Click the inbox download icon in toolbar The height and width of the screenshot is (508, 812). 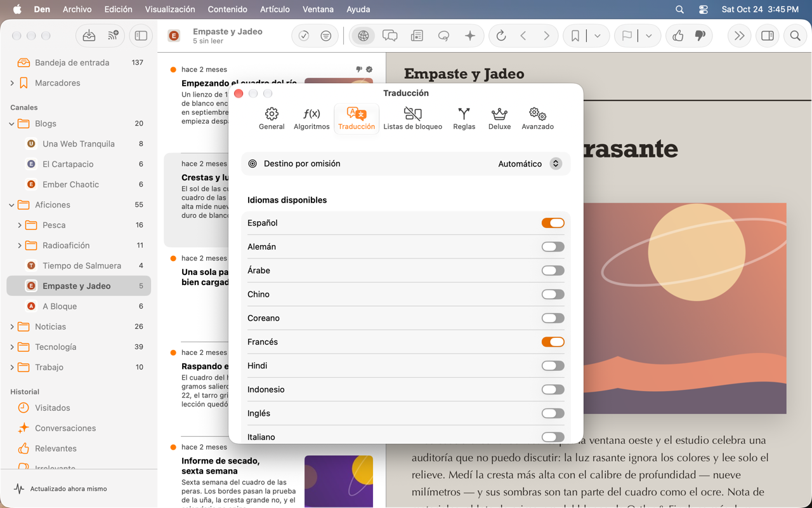click(x=89, y=36)
